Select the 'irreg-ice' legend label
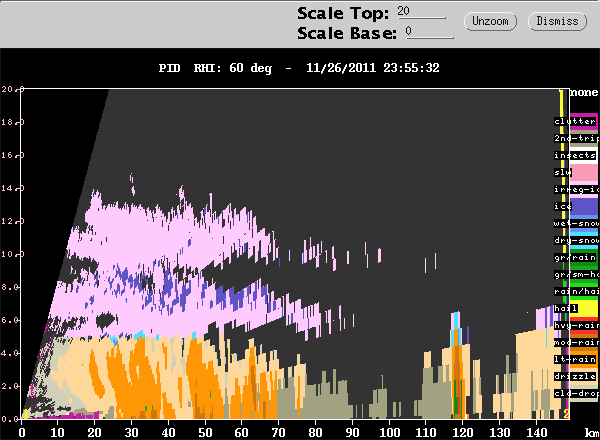Viewport: 600px width, 440px height. click(577, 189)
